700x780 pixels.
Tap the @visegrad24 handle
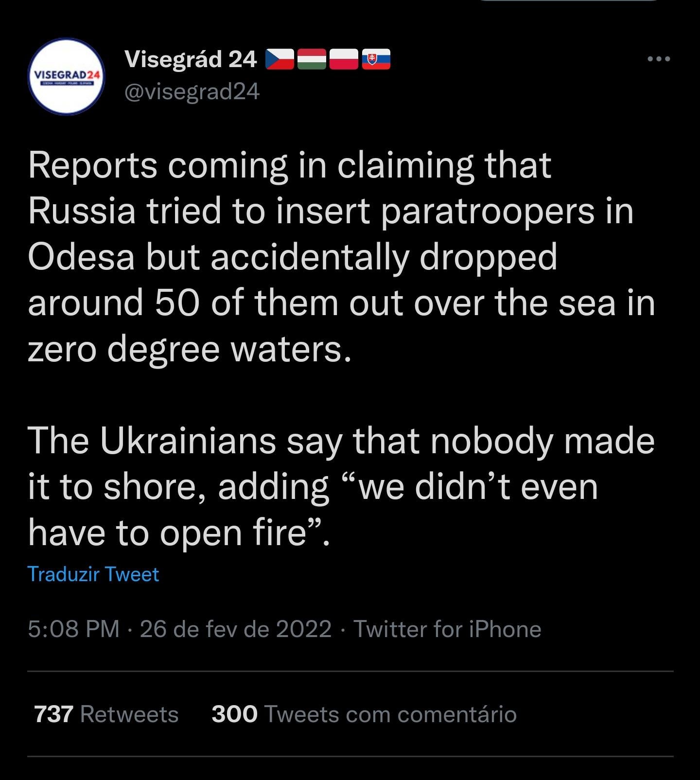[192, 91]
